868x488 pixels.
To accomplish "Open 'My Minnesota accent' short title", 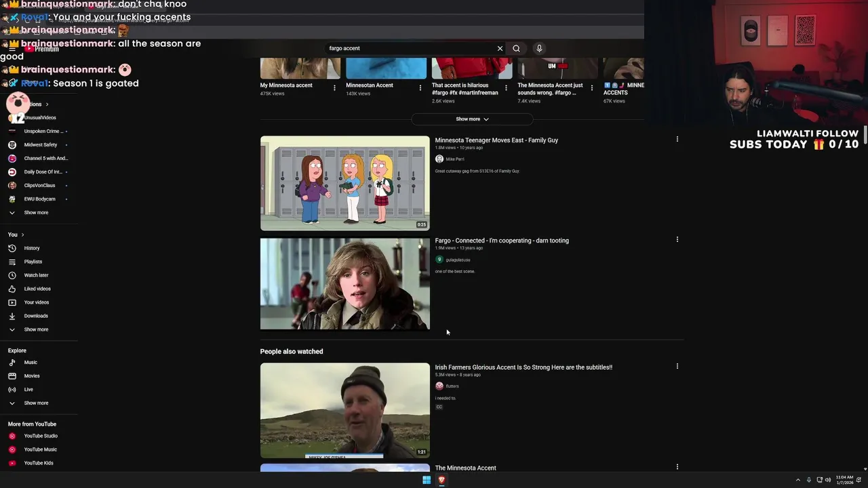I will tap(286, 85).
